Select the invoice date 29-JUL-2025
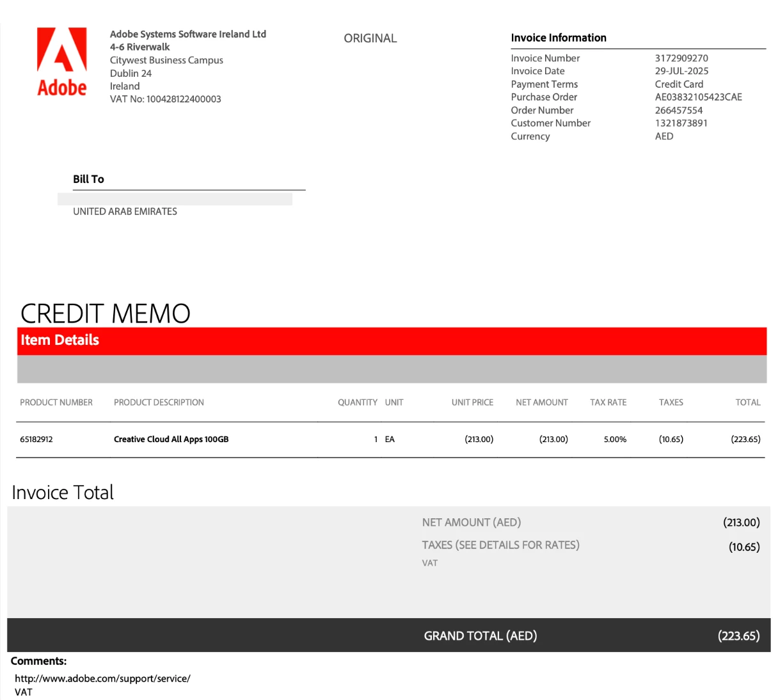Image resolution: width=778 pixels, height=700 pixels. pos(681,71)
